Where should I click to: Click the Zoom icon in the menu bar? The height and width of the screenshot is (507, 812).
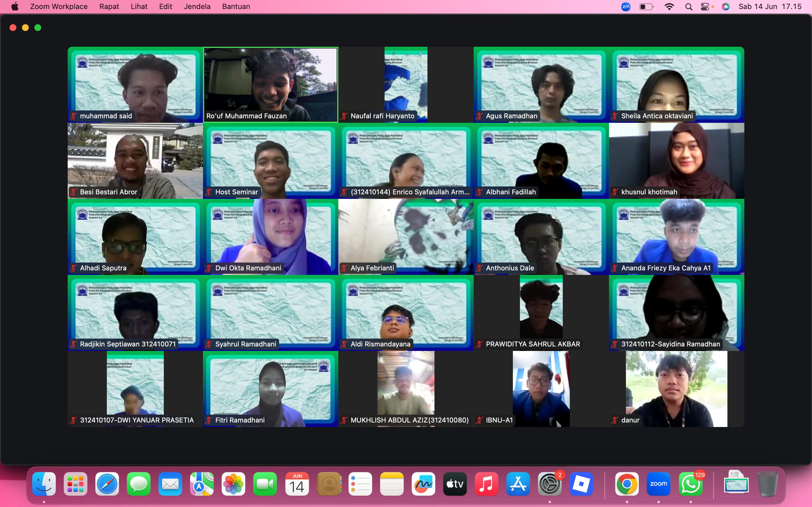tap(626, 7)
